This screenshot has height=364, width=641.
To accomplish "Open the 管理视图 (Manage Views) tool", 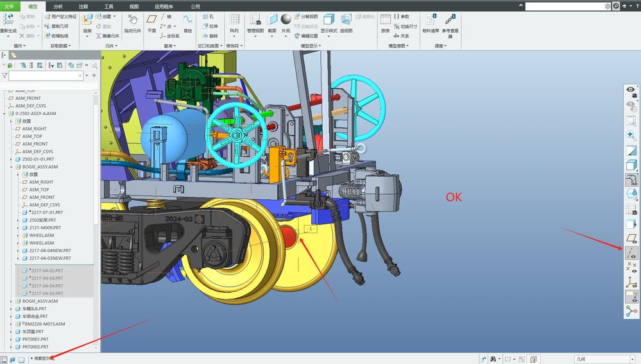I will (255, 21).
